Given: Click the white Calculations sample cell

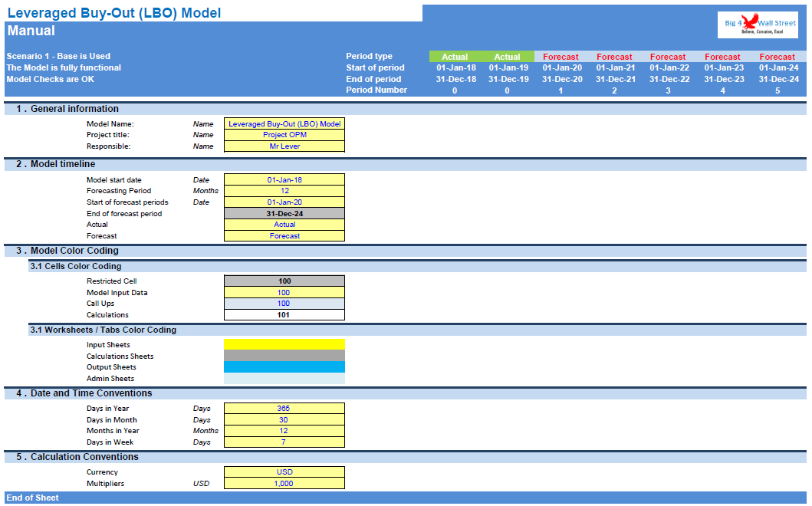Looking at the screenshot, I should coord(284,314).
